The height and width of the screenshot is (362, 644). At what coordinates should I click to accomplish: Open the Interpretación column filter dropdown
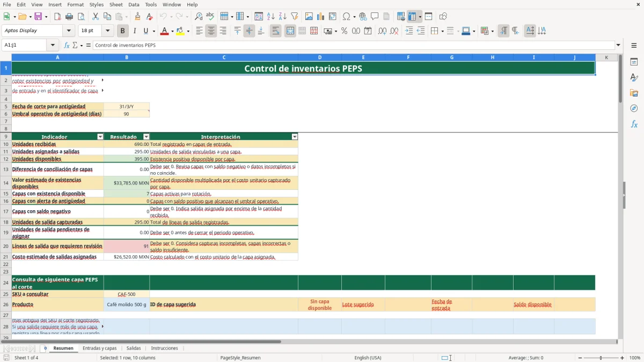point(294,137)
